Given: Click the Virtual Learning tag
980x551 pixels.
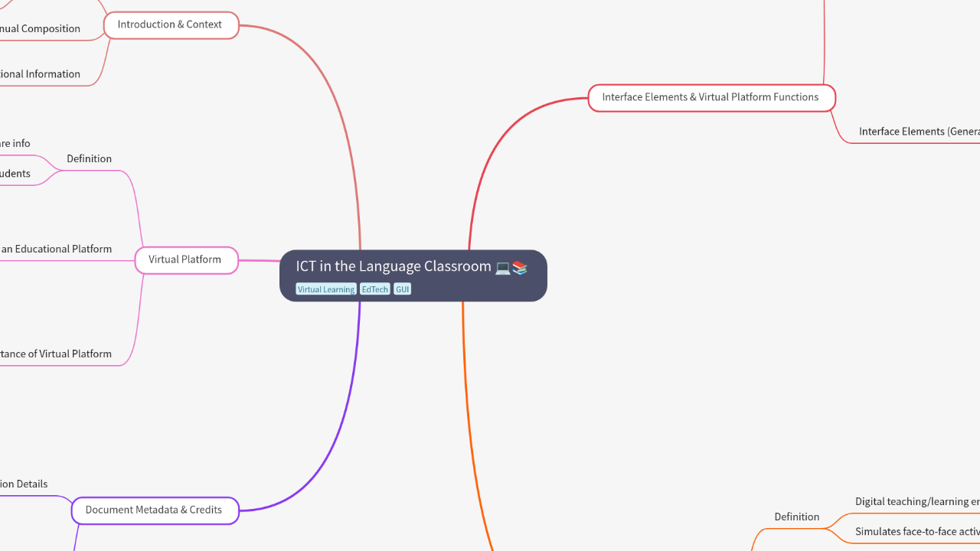Looking at the screenshot, I should [x=326, y=289].
